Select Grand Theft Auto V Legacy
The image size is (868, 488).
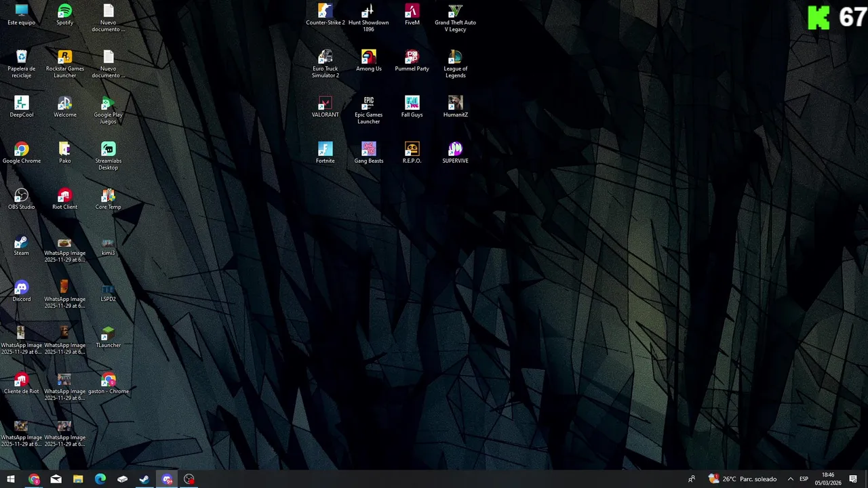pos(456,18)
